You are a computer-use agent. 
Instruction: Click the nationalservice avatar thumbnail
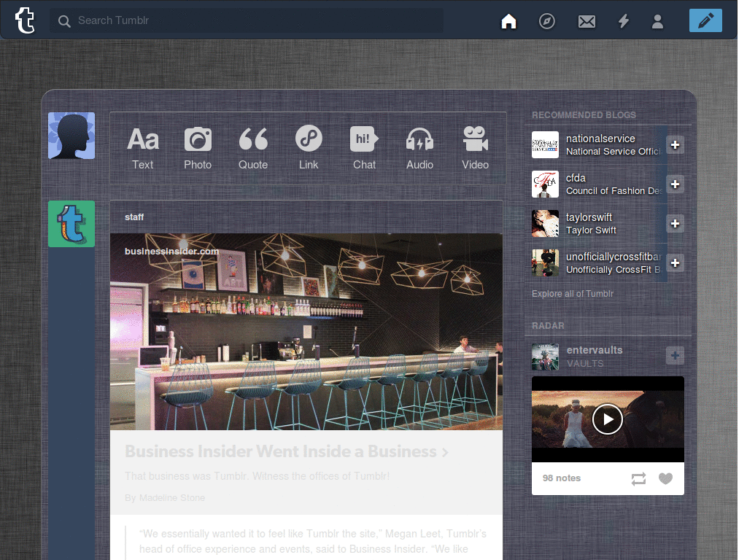[x=545, y=145]
